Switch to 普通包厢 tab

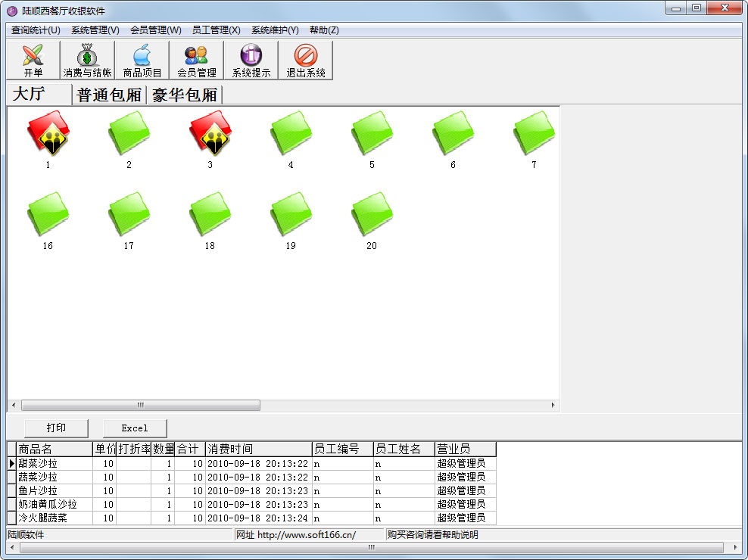coord(109,95)
